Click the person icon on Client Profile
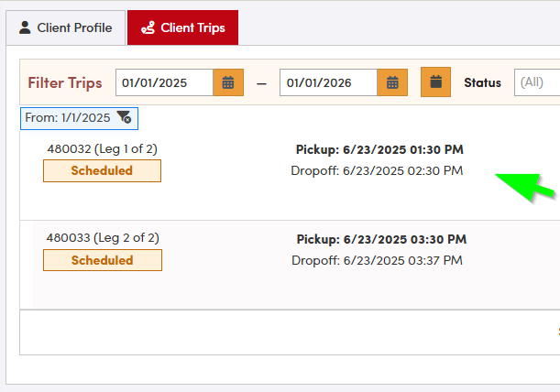 coord(25,27)
